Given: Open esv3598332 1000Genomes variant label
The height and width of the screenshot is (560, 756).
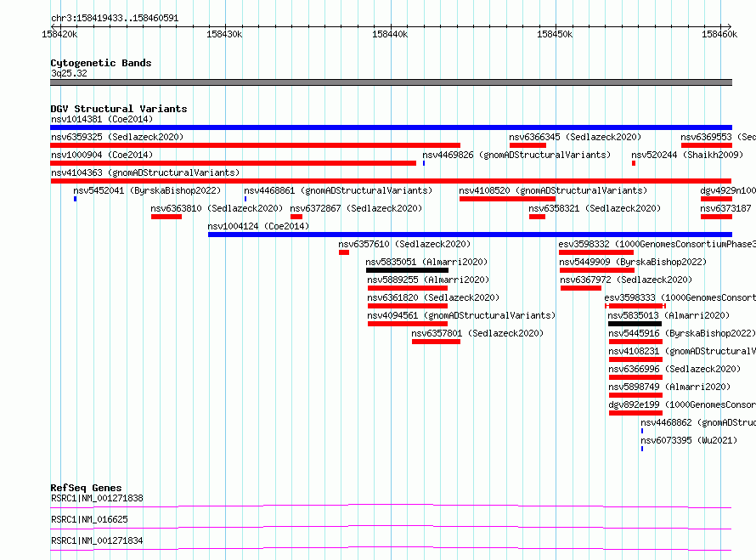Looking at the screenshot, I should (x=657, y=244).
